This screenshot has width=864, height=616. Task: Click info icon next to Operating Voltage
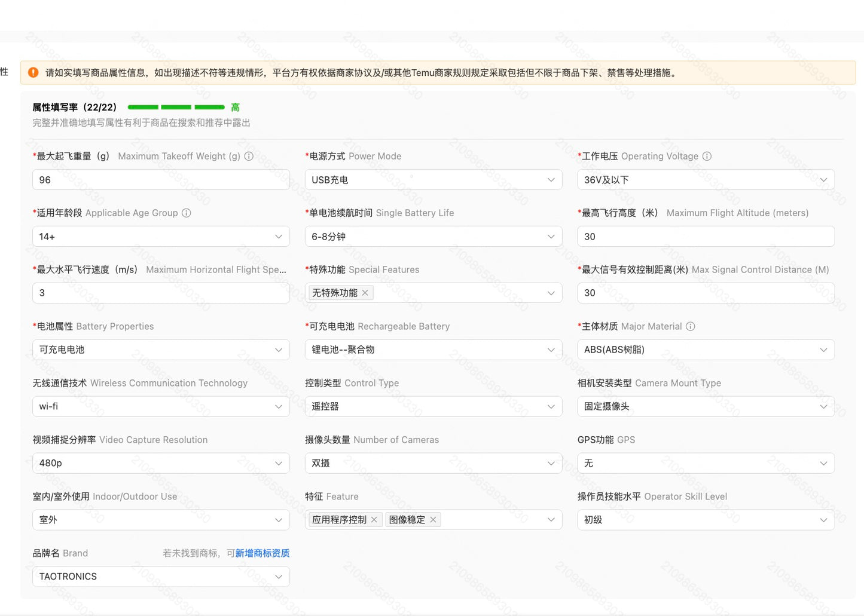707,156
